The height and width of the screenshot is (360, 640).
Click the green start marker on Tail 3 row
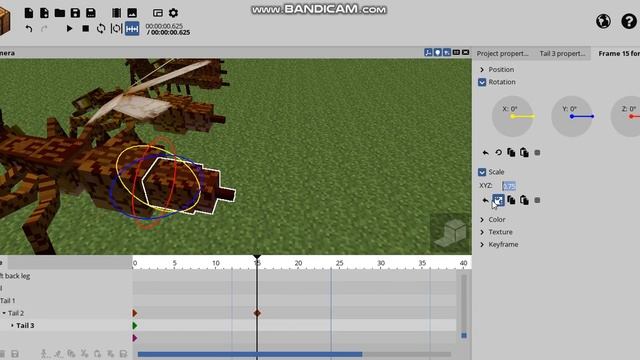(x=135, y=325)
